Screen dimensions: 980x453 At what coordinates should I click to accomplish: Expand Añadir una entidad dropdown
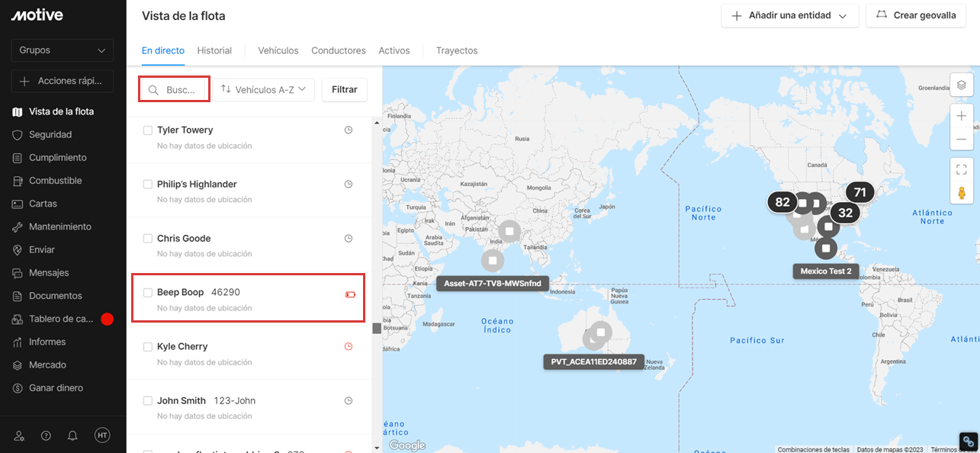point(790,15)
